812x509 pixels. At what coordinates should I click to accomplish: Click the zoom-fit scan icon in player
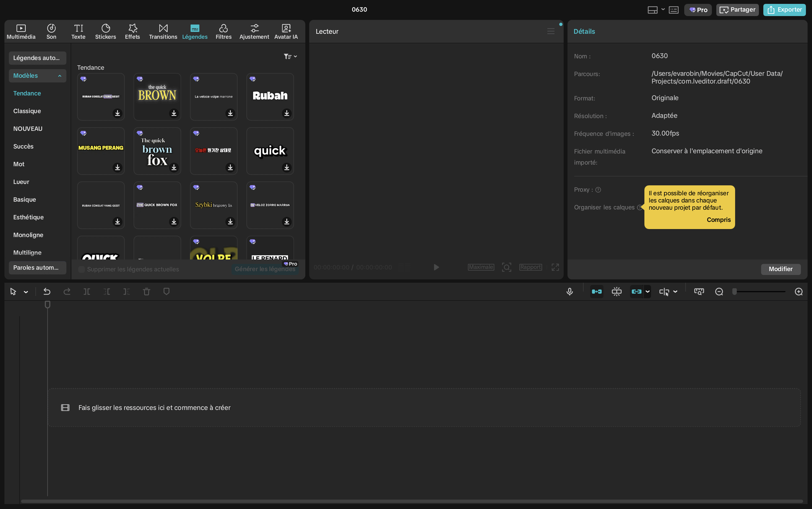(x=506, y=267)
